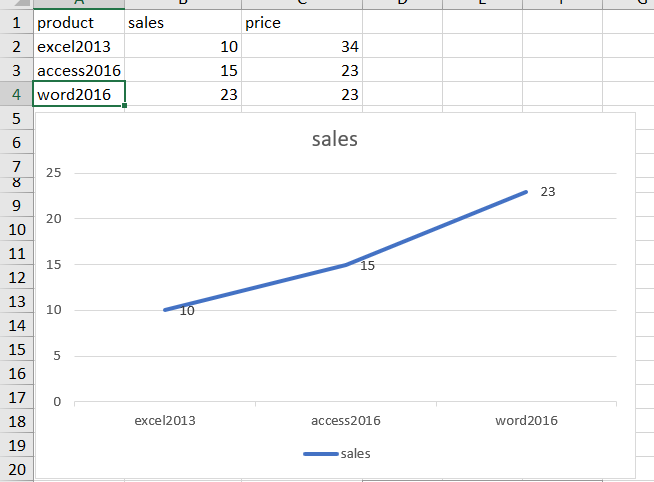Click vertical axis value 0
Image resolution: width=654 pixels, height=482 pixels.
pos(57,402)
